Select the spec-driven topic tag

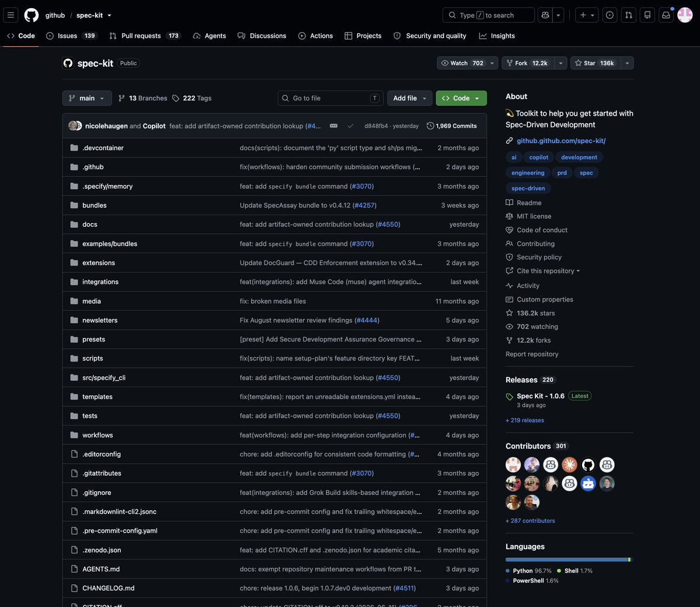528,189
